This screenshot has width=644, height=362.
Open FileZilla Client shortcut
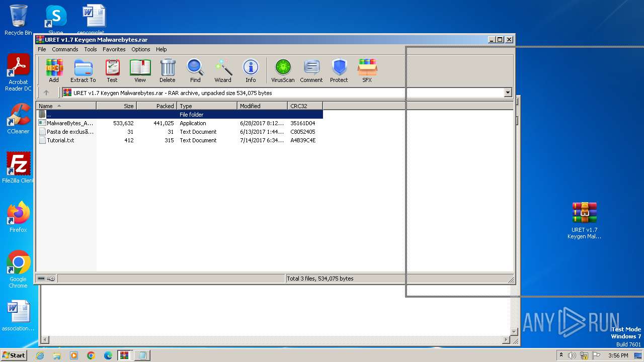pos(18,168)
